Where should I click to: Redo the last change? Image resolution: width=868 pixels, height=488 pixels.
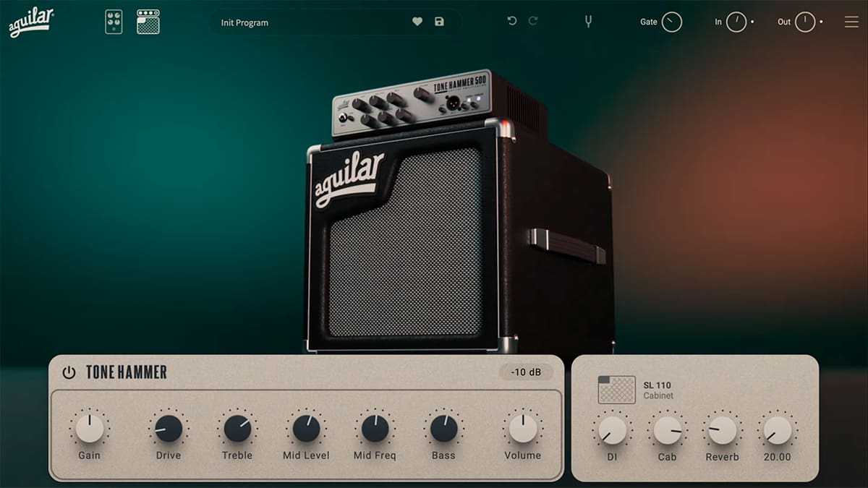[533, 22]
